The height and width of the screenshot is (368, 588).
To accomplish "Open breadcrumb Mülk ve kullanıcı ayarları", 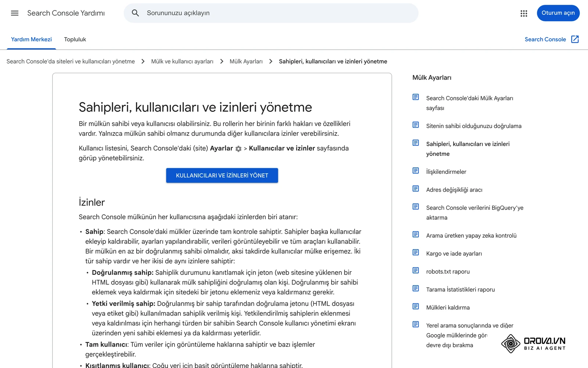I will click(x=182, y=61).
